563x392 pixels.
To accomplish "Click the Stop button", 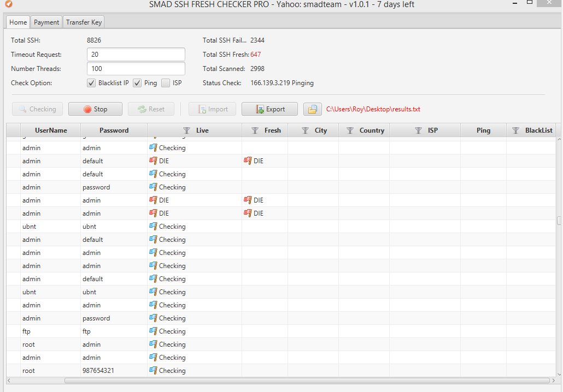I will click(x=95, y=109).
